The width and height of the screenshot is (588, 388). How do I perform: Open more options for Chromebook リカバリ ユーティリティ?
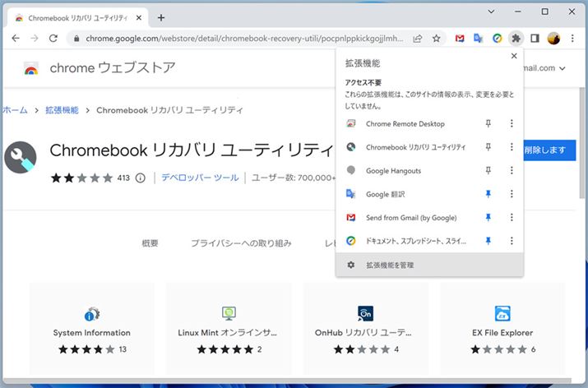pos(512,147)
